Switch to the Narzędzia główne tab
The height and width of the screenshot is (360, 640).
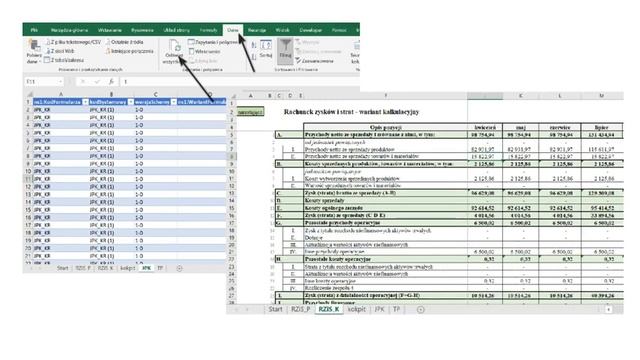coord(69,30)
